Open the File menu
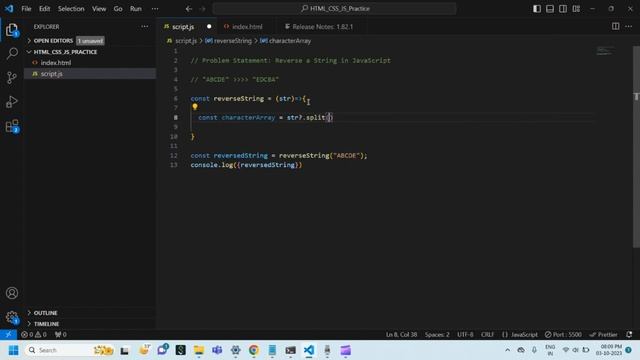Image resolution: width=640 pixels, height=360 pixels. tap(26, 9)
